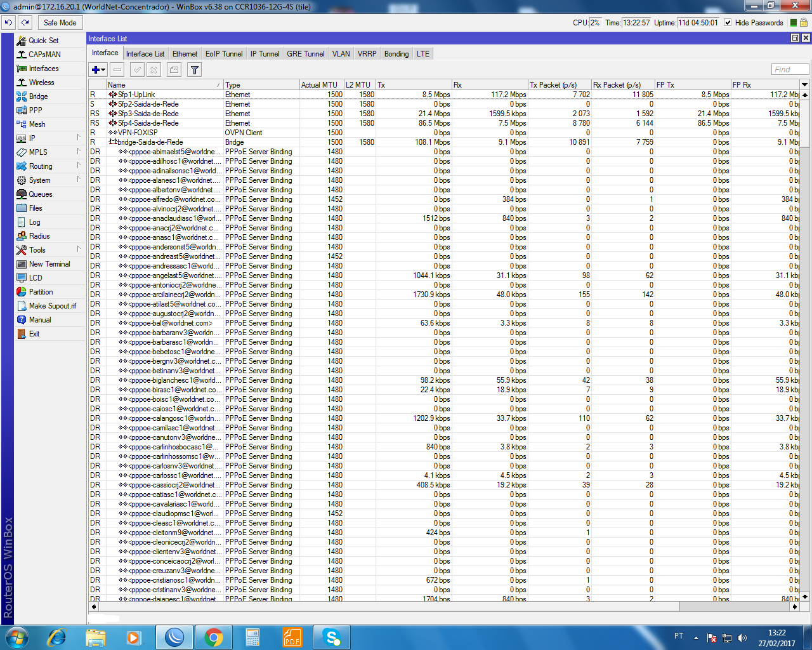Sort by Tx column header
812x650 pixels.
pos(414,84)
